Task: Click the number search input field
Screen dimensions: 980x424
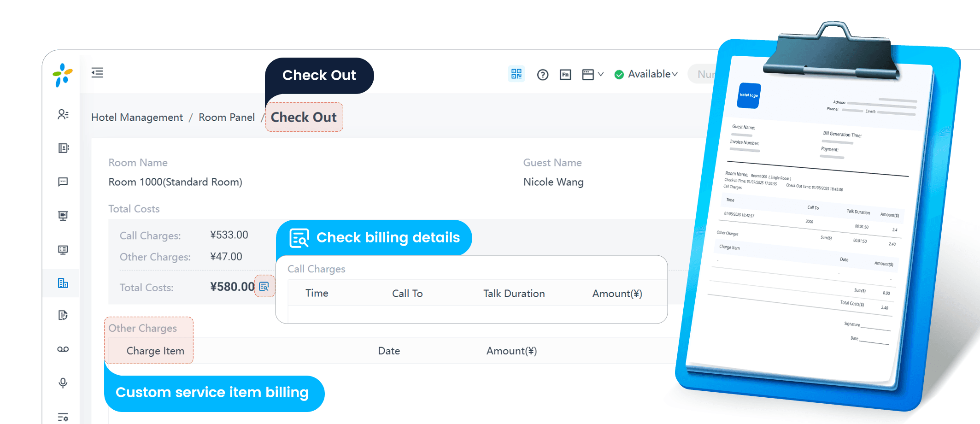Action: 703,74
